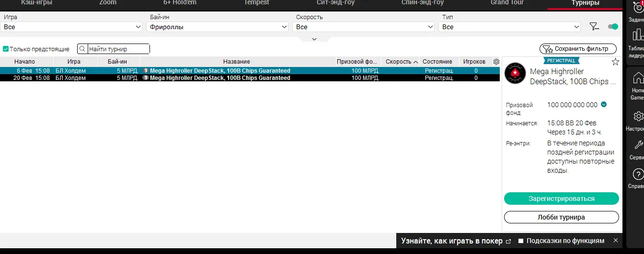Open the leaderboard bar chart icon
Image resolution: width=644 pixels, height=254 pixels.
[x=637, y=34]
